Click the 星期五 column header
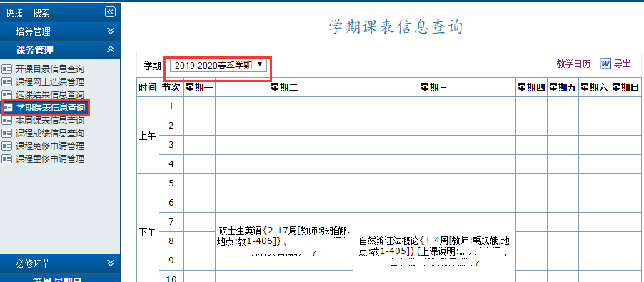Image resolution: width=644 pixels, height=282 pixels. point(563,87)
